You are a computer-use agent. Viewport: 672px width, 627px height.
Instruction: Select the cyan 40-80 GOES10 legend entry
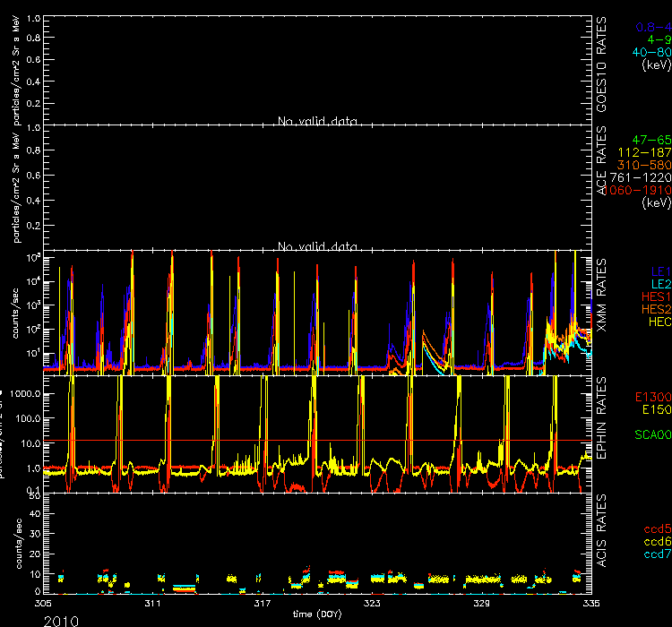[650, 52]
